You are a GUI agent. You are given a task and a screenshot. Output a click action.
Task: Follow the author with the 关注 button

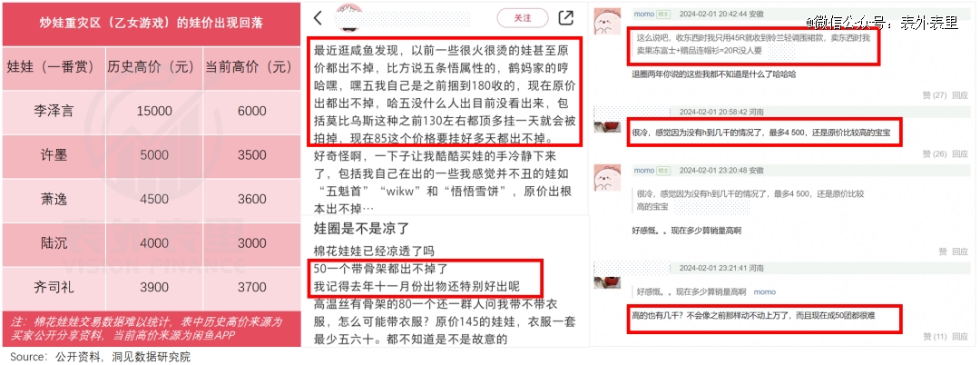point(523,18)
